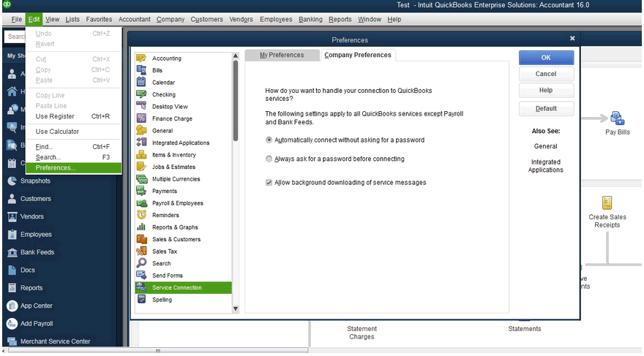Toggle Allow background downloading of service messages
Screen dimensions: 644x356
pyautogui.click(x=269, y=183)
